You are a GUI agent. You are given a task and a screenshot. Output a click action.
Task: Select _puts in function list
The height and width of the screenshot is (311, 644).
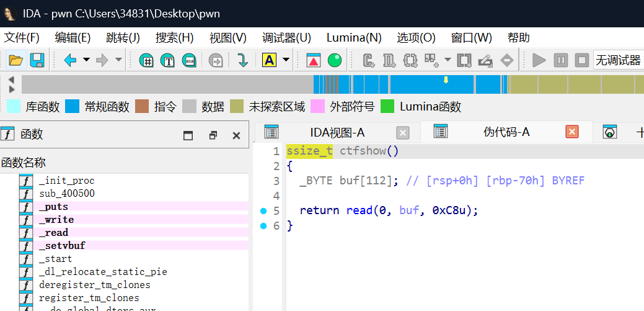tap(53, 207)
